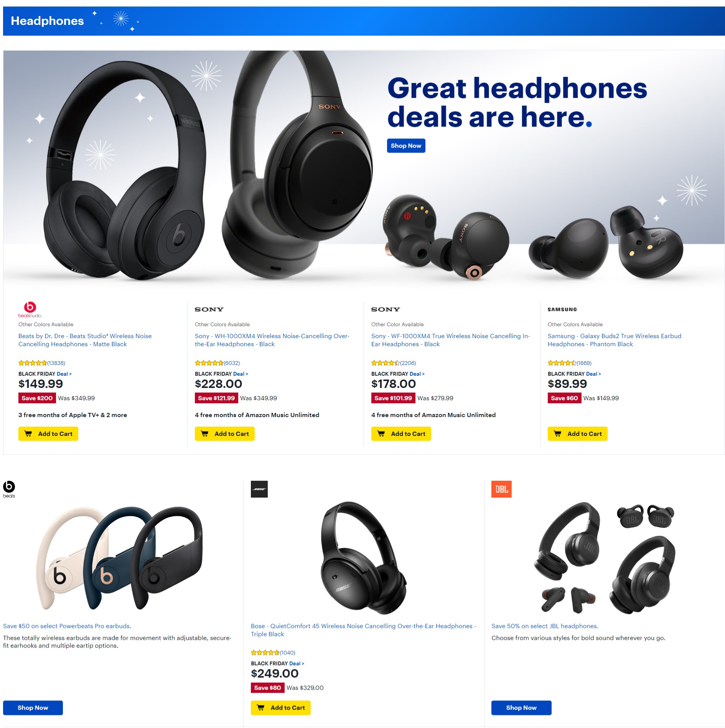Image resolution: width=725 pixels, height=728 pixels.
Task: Add Bose QuietComfort 45 to cart
Action: click(x=281, y=708)
